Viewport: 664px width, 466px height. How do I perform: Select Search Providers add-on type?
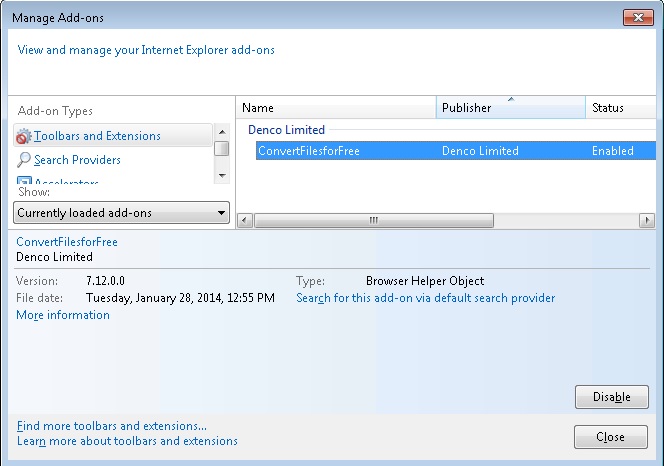(77, 160)
